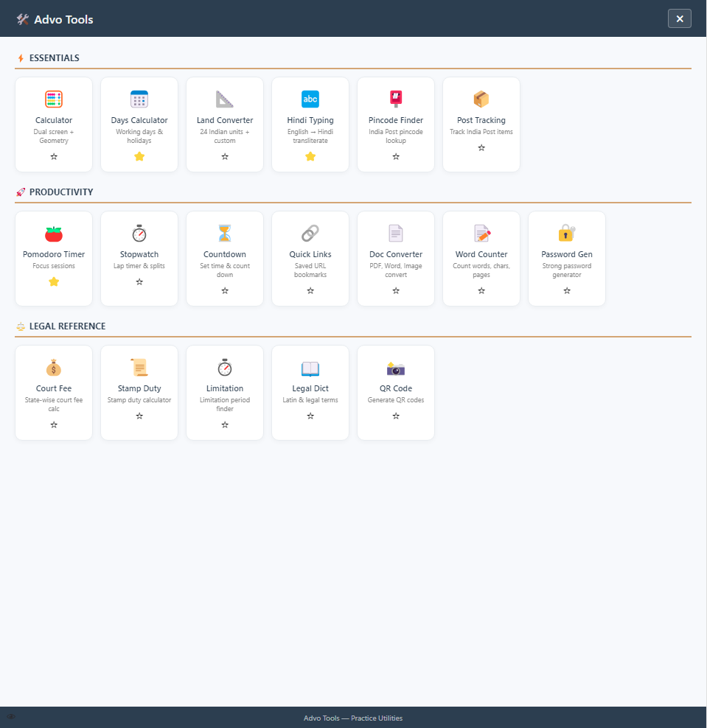This screenshot has width=707, height=728.
Task: Star the Quick Links tool
Action: coord(310,291)
